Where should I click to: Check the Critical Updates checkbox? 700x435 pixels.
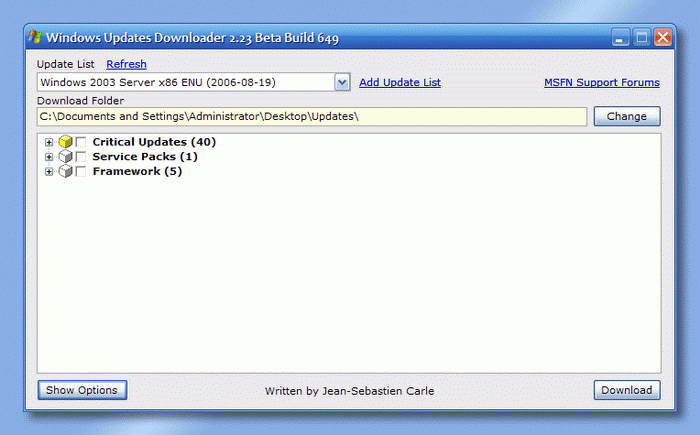click(81, 142)
